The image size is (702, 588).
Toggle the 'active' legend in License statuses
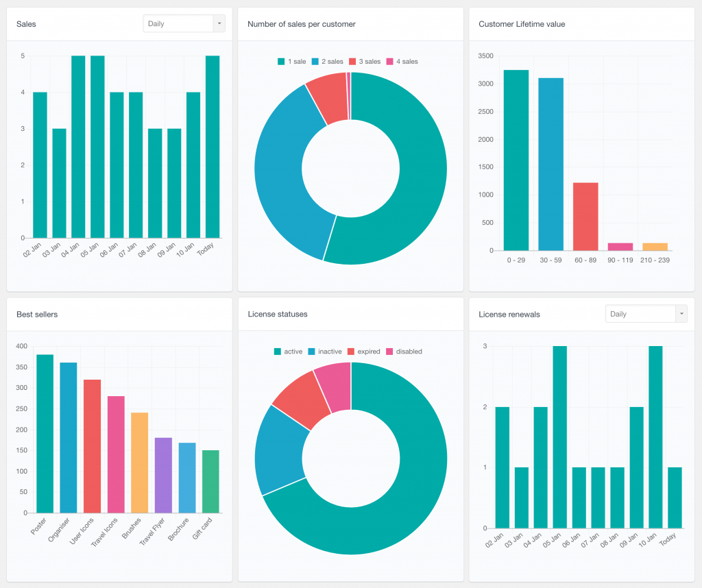[x=287, y=351]
